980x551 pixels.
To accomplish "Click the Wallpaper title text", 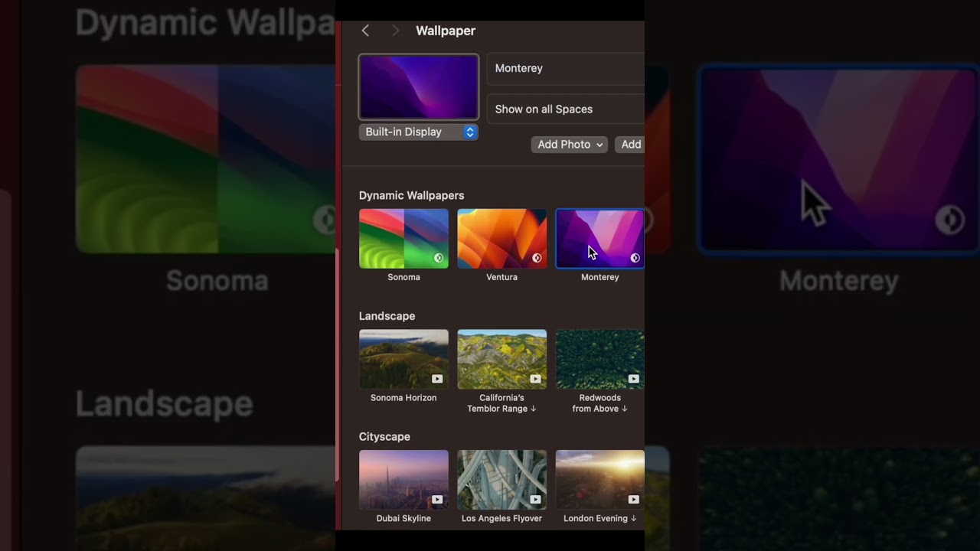I will click(x=446, y=31).
